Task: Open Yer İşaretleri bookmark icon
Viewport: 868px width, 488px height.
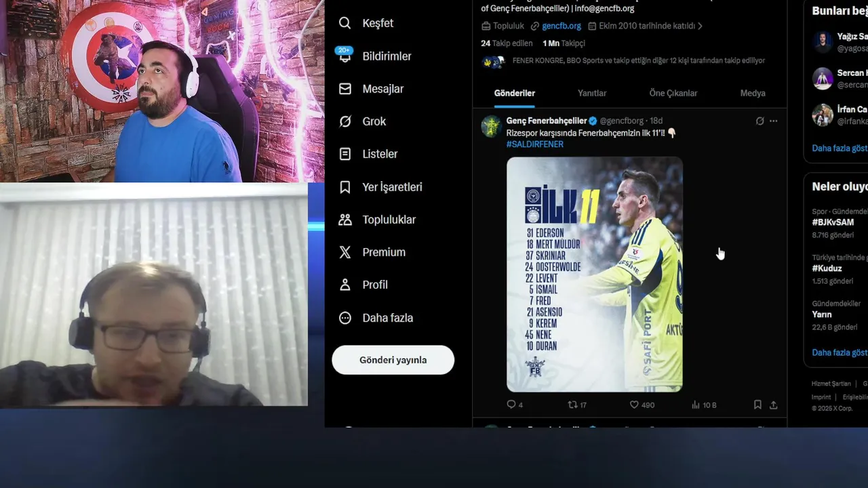Action: (344, 187)
